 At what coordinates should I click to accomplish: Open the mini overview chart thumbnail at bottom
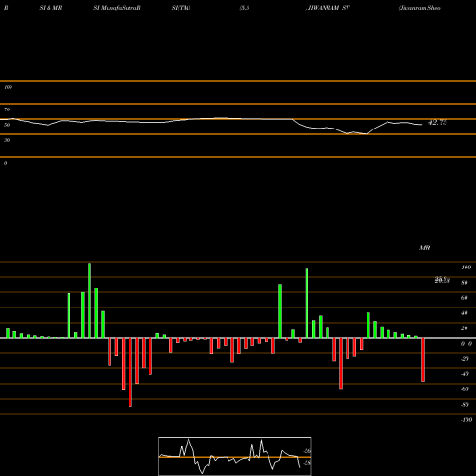click(x=235, y=456)
